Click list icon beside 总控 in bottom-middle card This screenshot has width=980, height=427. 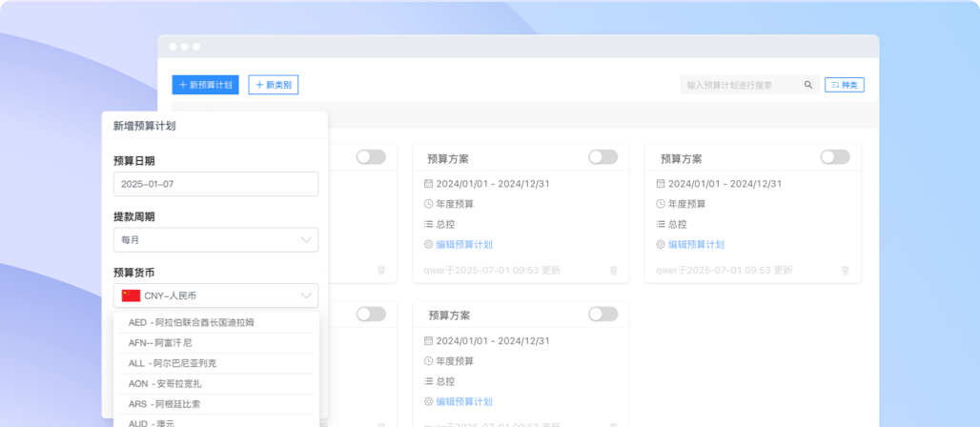tap(428, 381)
